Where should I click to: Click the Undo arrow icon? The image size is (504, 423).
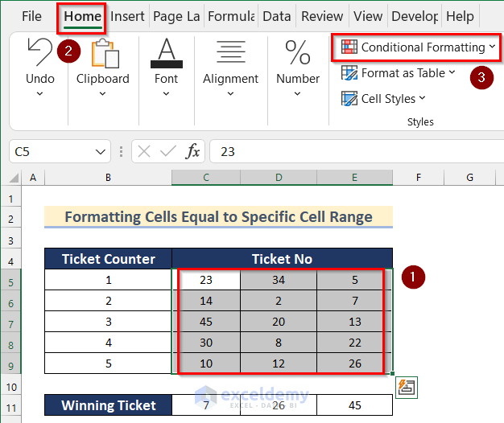[39, 54]
